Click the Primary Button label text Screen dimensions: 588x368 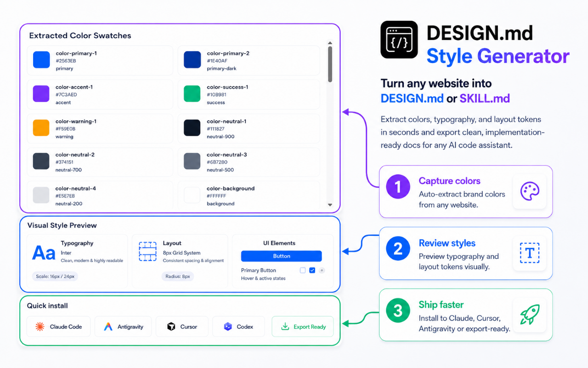(259, 270)
